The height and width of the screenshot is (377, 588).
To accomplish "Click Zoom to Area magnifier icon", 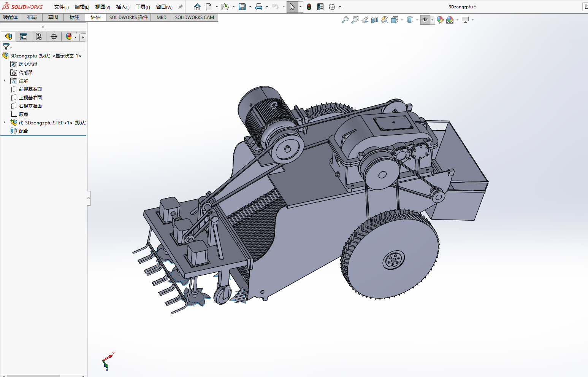I will pos(355,20).
